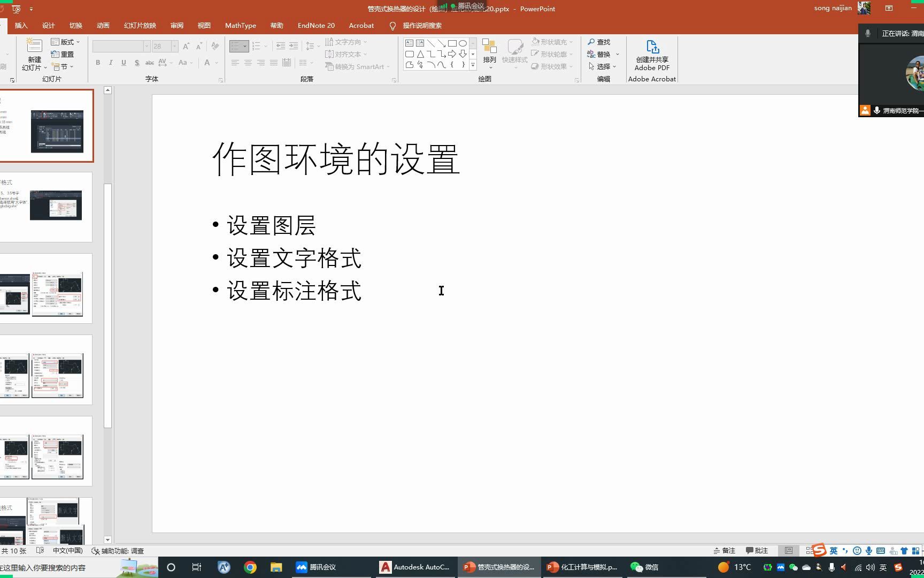Click the New Slide (新建幻灯片) icon
Image resolution: width=924 pixels, height=578 pixels.
pyautogui.click(x=34, y=46)
